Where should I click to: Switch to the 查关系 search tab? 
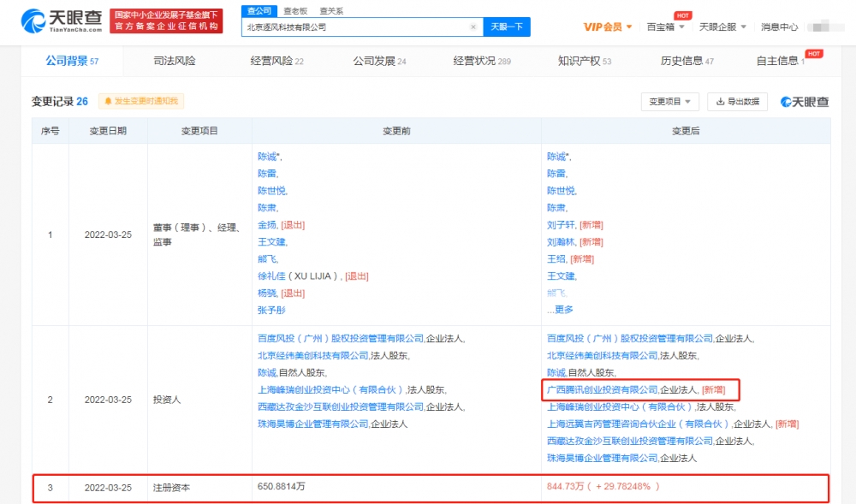331,11
